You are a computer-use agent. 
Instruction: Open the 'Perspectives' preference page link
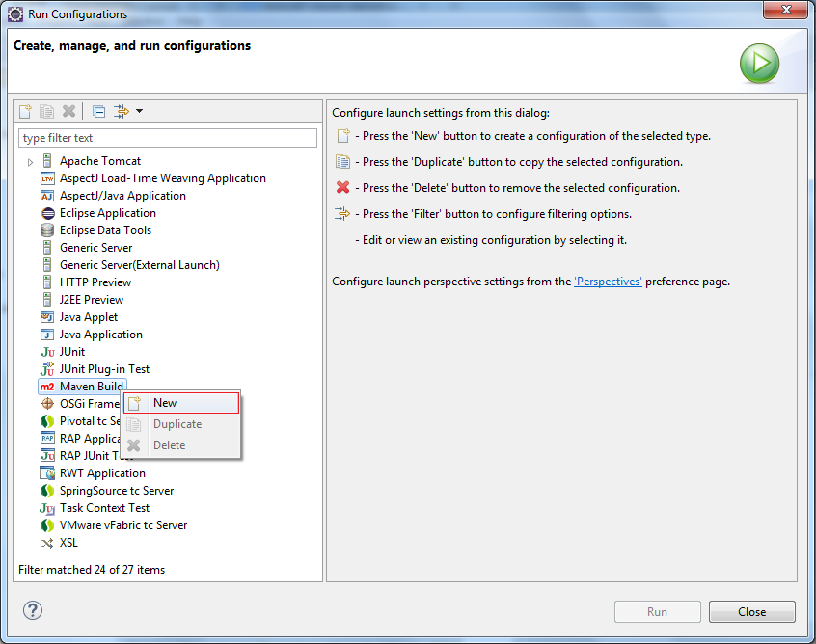coord(608,282)
